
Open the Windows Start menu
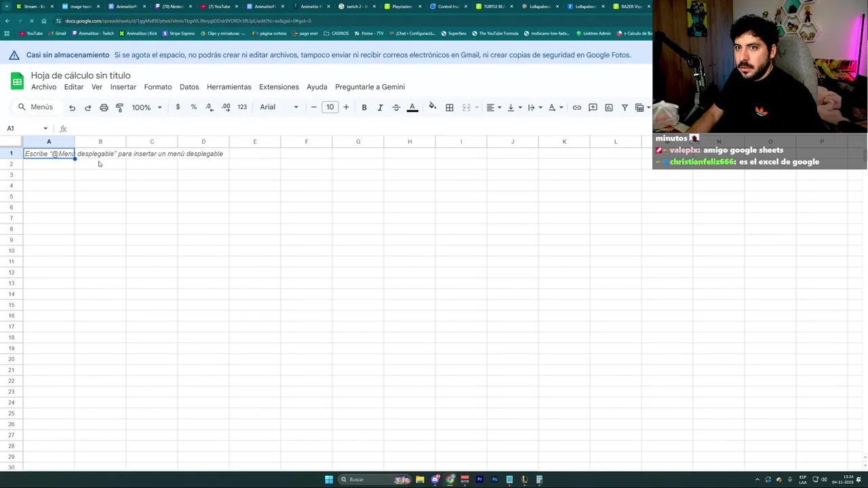(x=329, y=479)
